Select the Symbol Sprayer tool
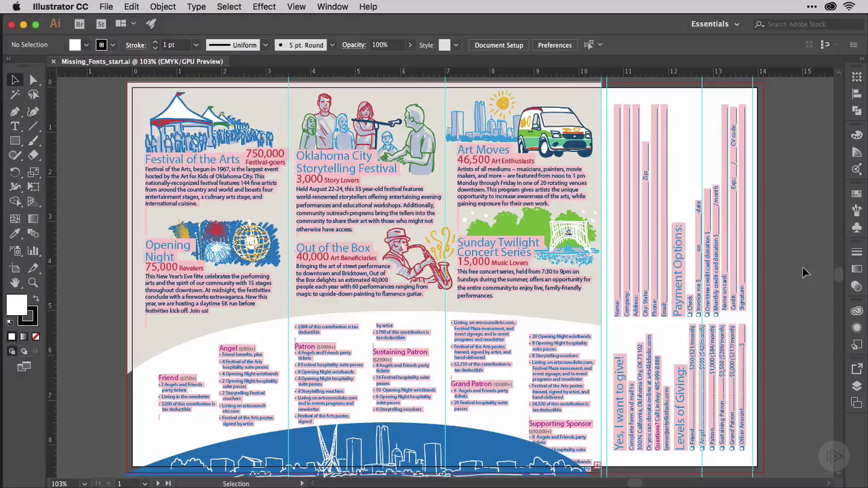Screen dimensions: 868x488 coord(15,251)
